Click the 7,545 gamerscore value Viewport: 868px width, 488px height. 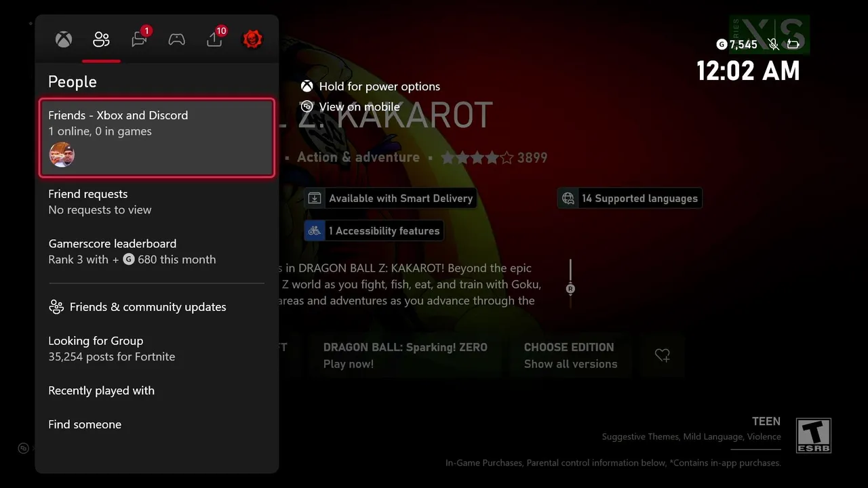743,45
